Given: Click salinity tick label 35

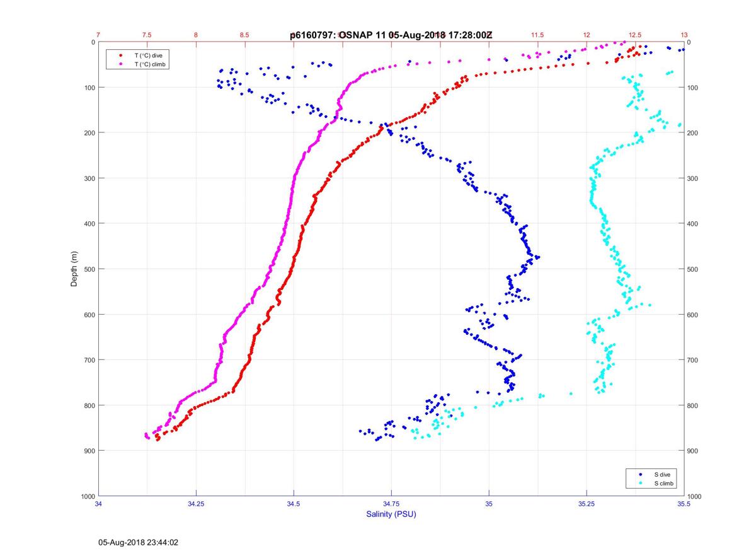Looking at the screenshot, I should [x=489, y=504].
